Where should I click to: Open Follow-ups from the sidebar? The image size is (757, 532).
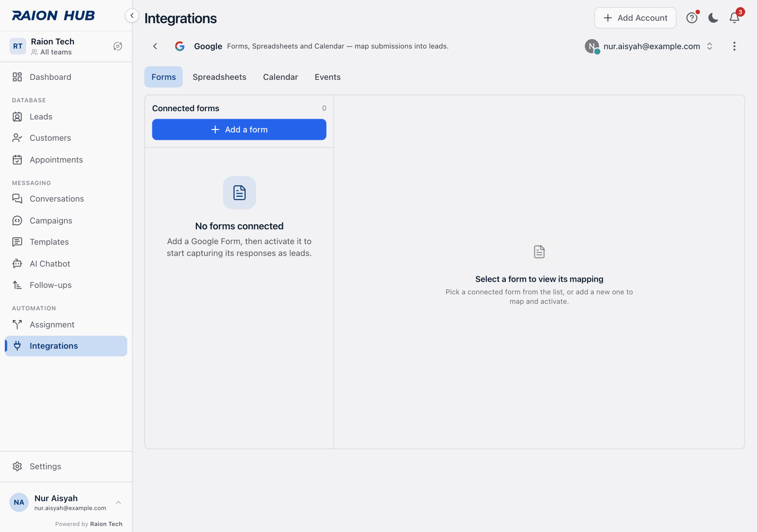66,285
